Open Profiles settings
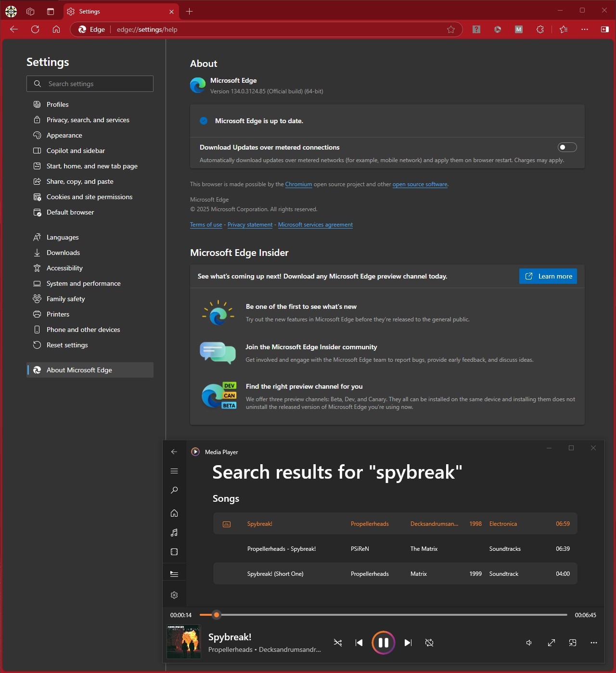Viewport: 616px width, 673px height. click(90, 104)
